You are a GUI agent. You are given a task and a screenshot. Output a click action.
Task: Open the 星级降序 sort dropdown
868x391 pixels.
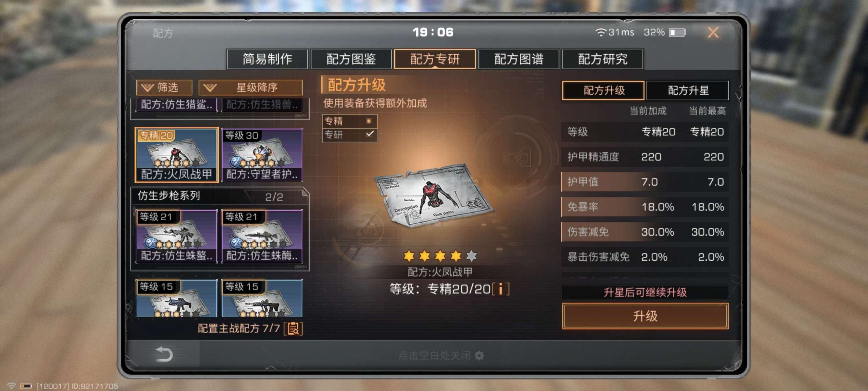pos(251,88)
